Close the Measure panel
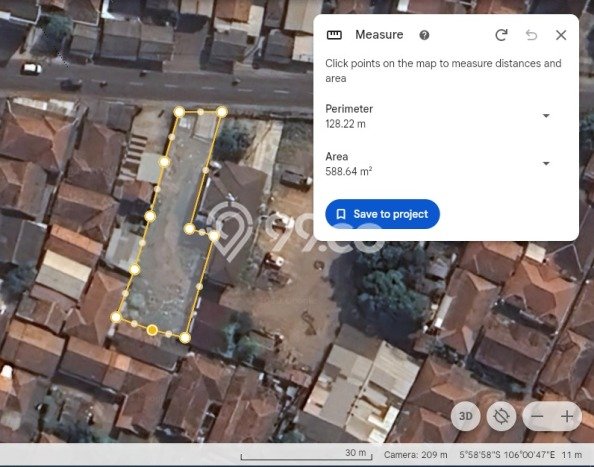 561,35
